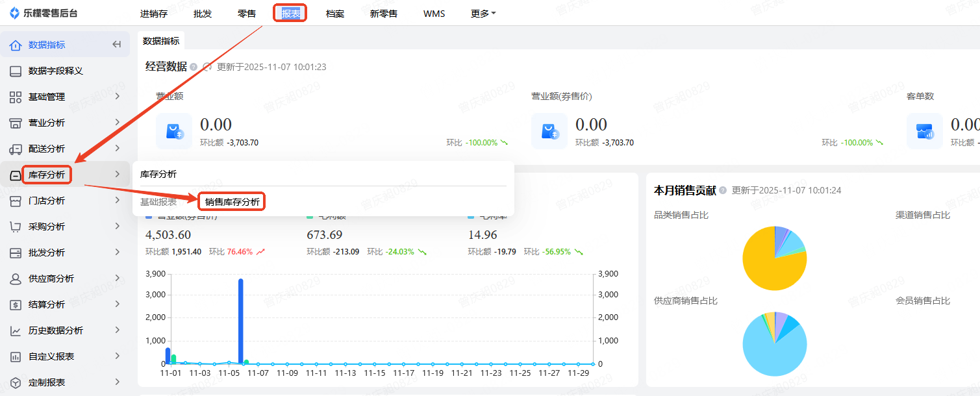Click the 批发分析 wallet icon

pos(16,253)
